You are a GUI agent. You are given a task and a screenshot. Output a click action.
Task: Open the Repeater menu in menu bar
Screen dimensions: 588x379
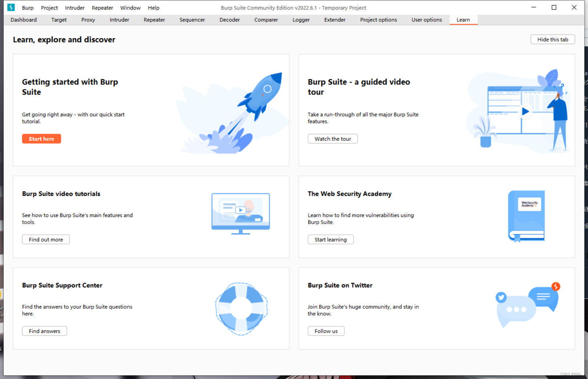pos(102,8)
